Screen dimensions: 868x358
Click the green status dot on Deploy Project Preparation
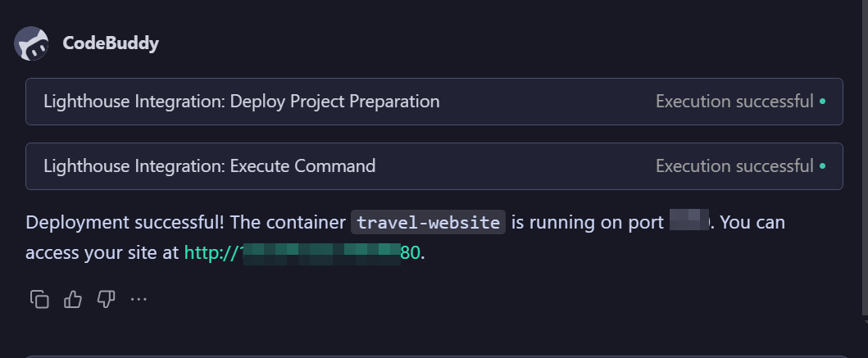coord(822,102)
